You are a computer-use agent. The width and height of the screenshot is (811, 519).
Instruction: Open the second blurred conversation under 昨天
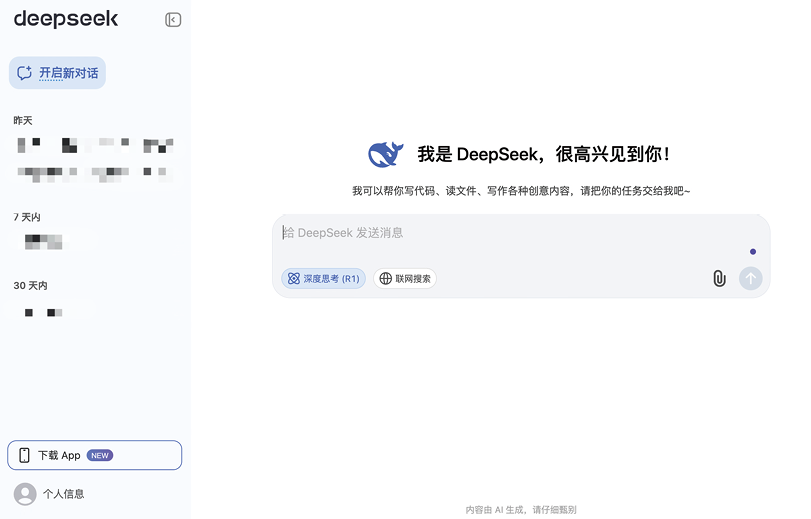(95, 173)
